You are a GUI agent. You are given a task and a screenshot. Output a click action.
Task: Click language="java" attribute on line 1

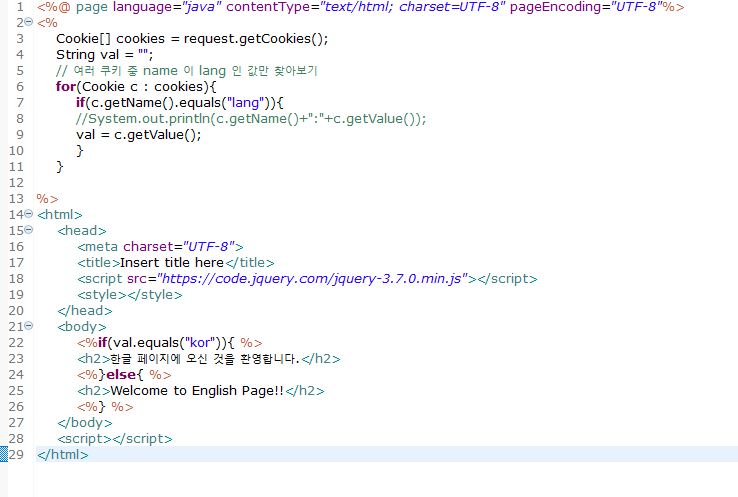pos(167,7)
